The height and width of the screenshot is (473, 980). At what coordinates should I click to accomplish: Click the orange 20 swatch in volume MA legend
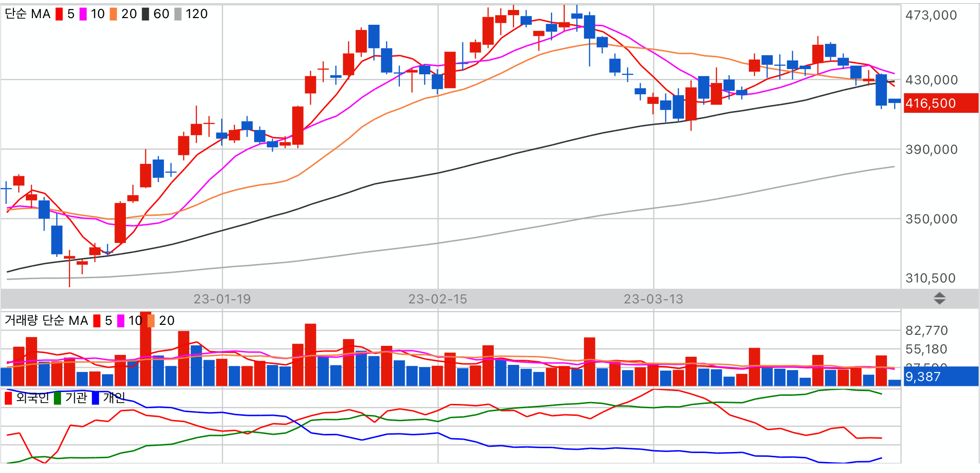pyautogui.click(x=151, y=321)
